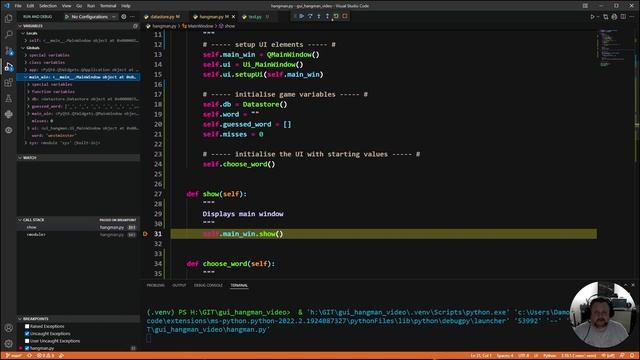Toggle the breakpoint marker on line 31
Screen dimensions: 640x360
click(145, 234)
